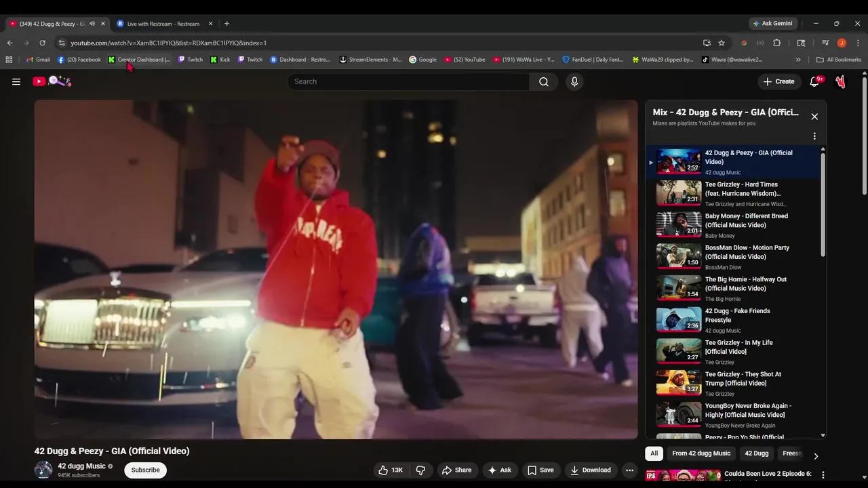This screenshot has height=488, width=868.
Task: Open the Chrome three-dot menu
Action: (x=858, y=43)
